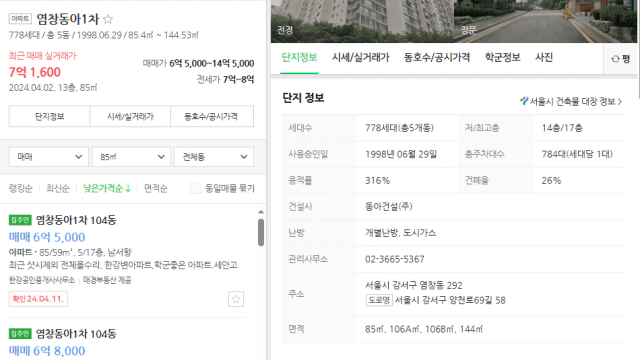Click the parking value 784대(세대당 1대)

point(577,154)
